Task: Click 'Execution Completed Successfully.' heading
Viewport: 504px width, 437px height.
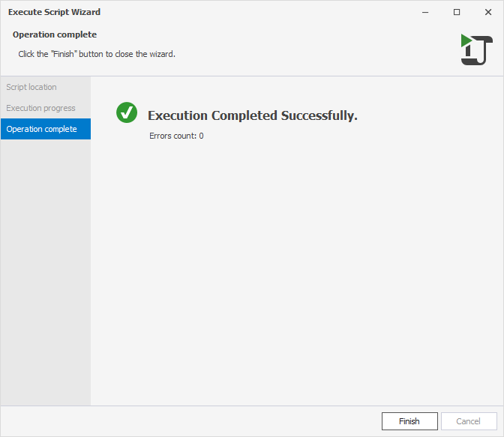Action: (253, 115)
